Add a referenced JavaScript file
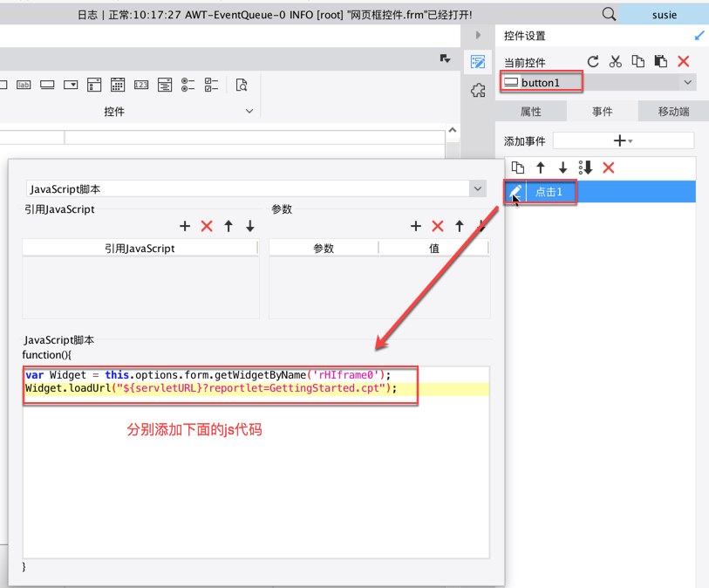Image resolution: width=709 pixels, height=588 pixels. [185, 226]
